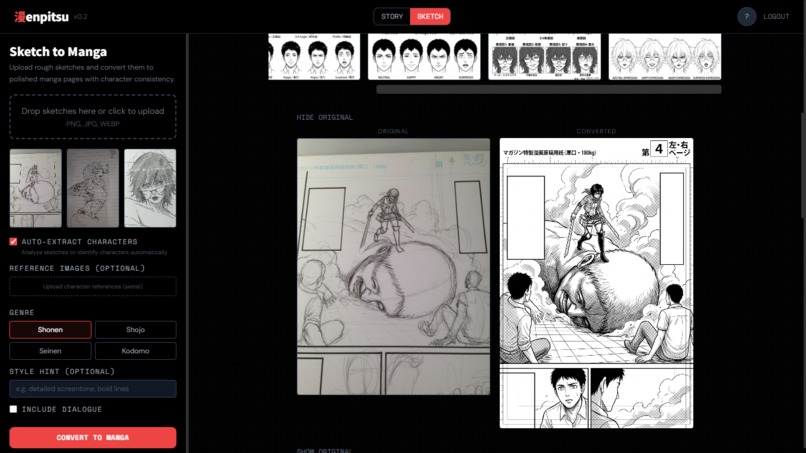Open the sketch upload drop zone
Image resolution: width=806 pixels, height=453 pixels.
tap(93, 117)
